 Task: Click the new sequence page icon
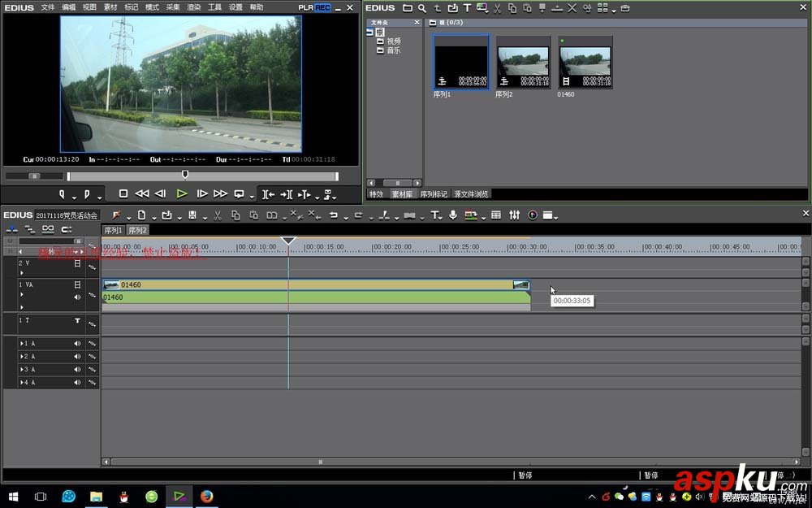point(141,215)
